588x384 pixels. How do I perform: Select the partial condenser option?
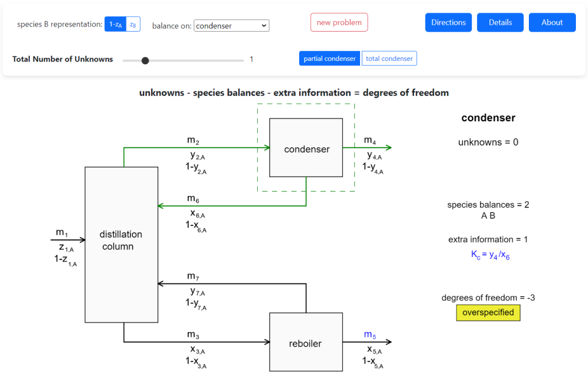(x=330, y=59)
